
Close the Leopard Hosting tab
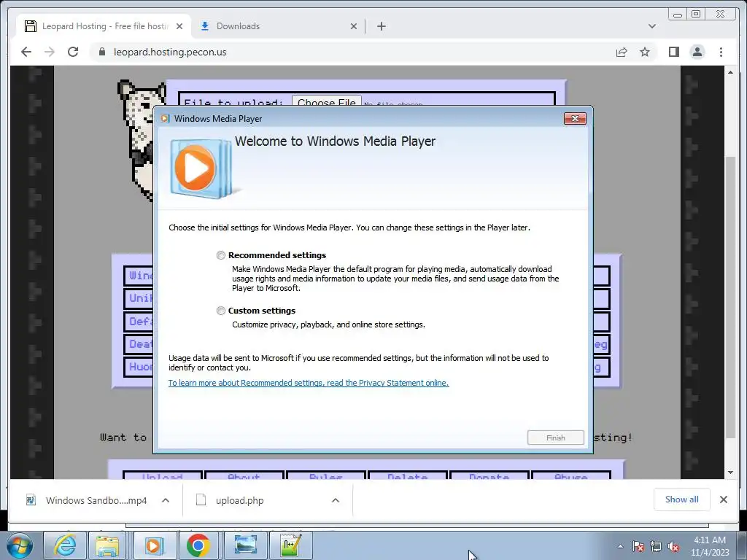pyautogui.click(x=179, y=26)
